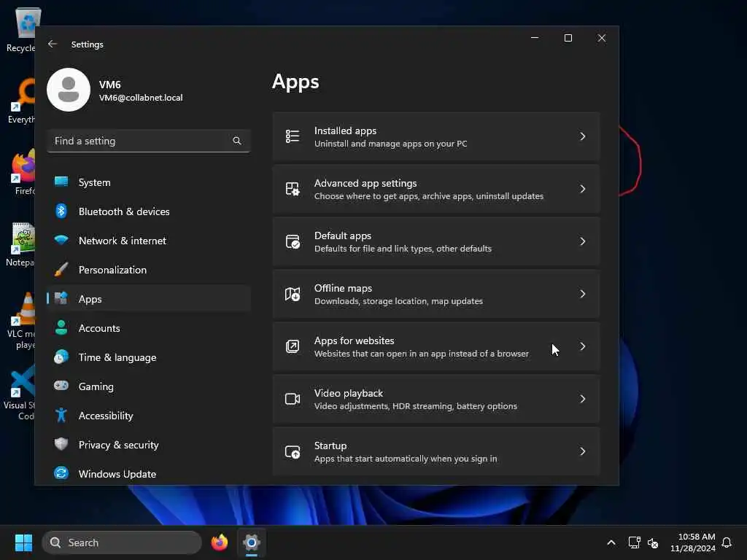Click the Find a setting search box
Viewport: 747px width, 560px height.
tap(149, 141)
